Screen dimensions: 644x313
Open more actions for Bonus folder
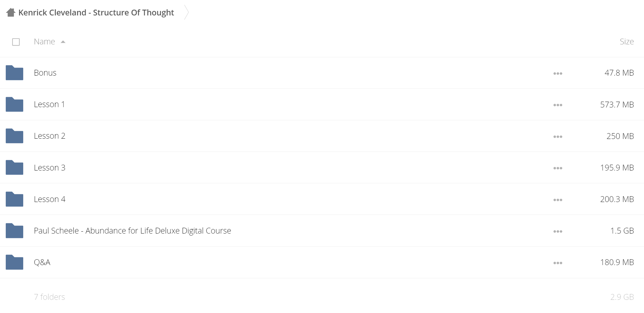[x=558, y=73]
